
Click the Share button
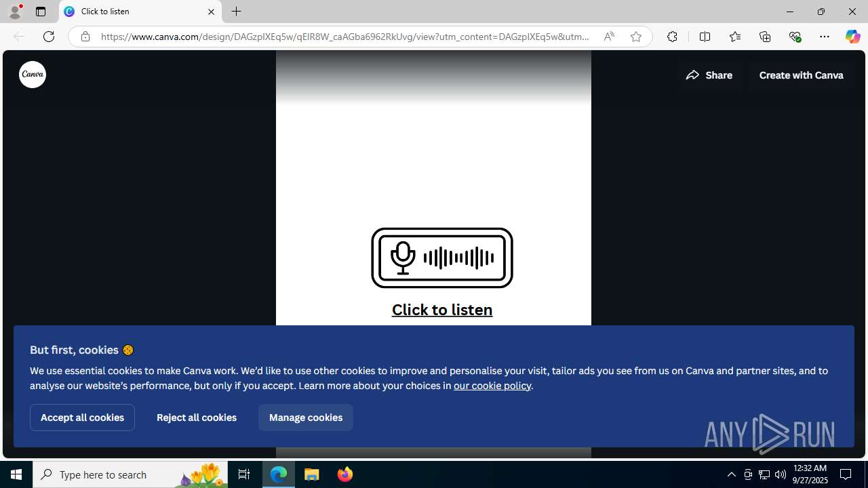(709, 75)
